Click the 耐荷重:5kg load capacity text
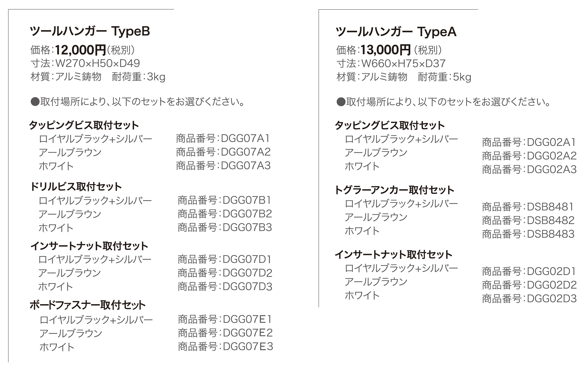Viewport: 588px width, 366px height. point(444,77)
